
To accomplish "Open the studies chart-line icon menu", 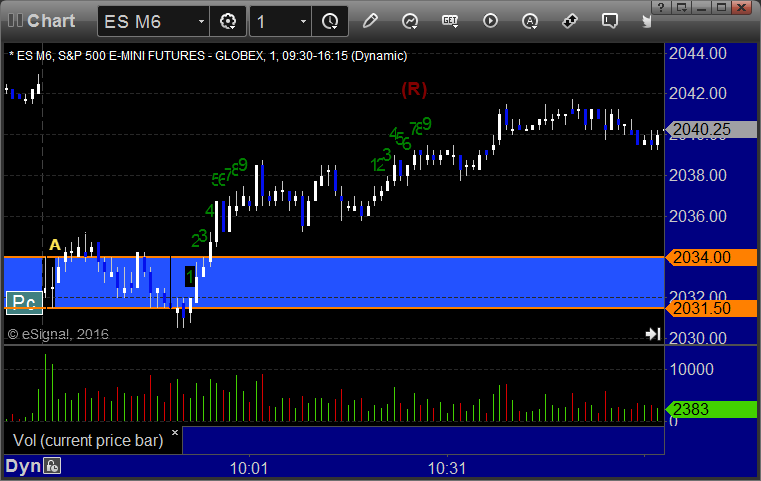I will (x=410, y=21).
